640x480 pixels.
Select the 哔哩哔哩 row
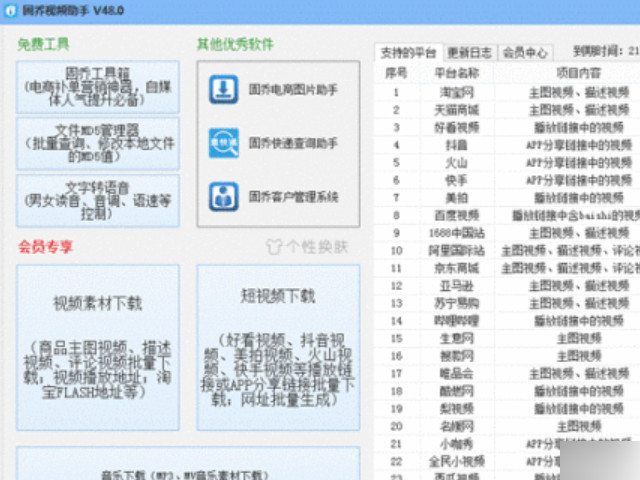pos(507,321)
